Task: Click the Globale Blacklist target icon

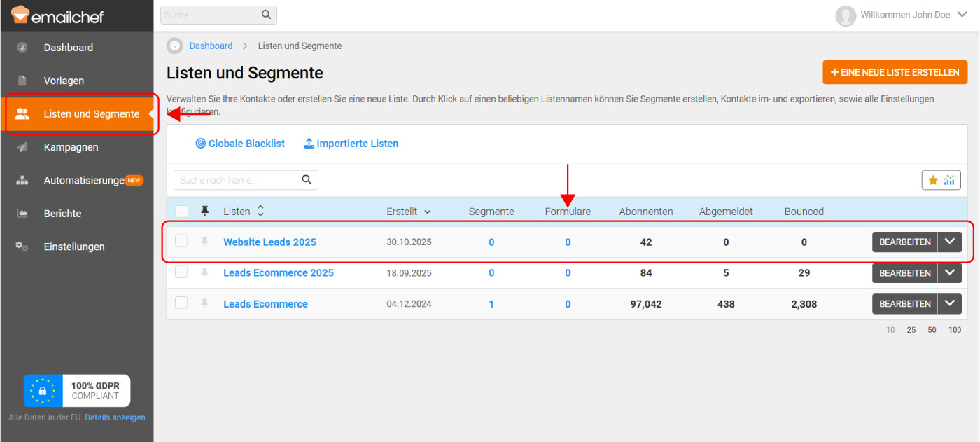Action: (200, 144)
